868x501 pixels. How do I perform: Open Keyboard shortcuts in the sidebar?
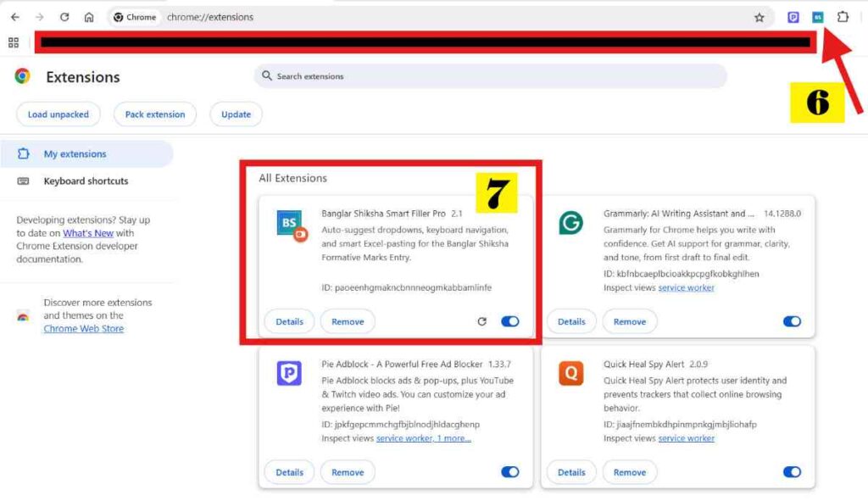pos(86,181)
